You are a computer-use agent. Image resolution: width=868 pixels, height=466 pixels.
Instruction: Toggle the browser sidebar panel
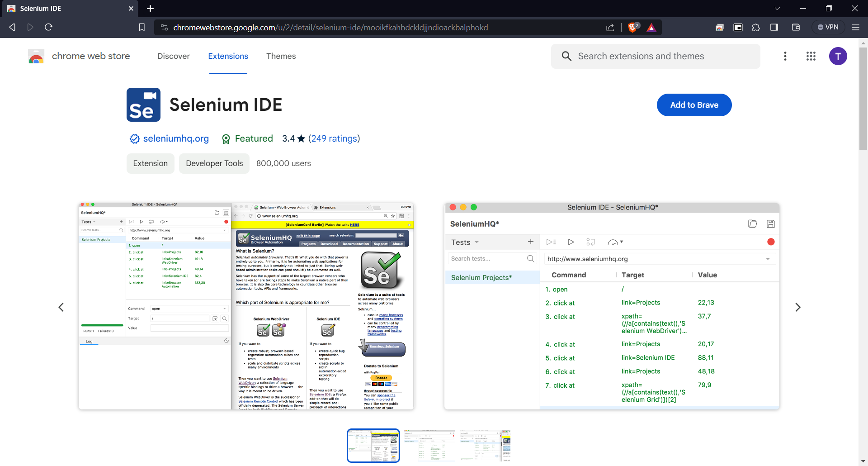(x=774, y=28)
